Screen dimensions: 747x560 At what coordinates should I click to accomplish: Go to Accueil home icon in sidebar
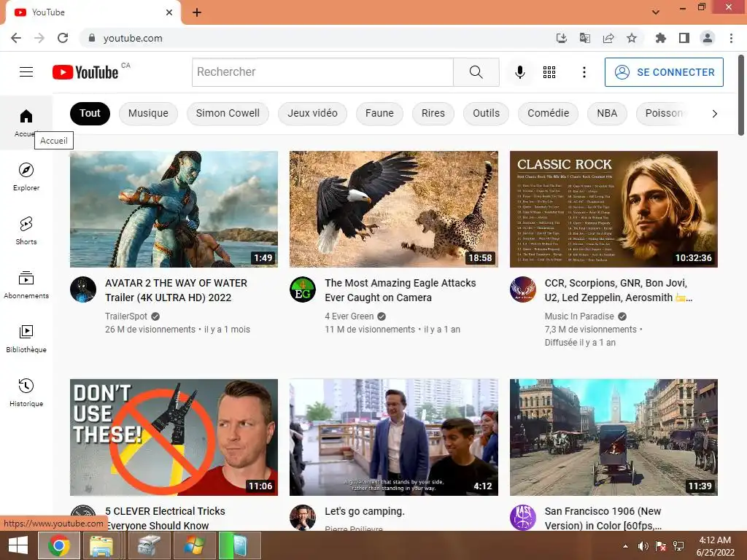point(26,116)
